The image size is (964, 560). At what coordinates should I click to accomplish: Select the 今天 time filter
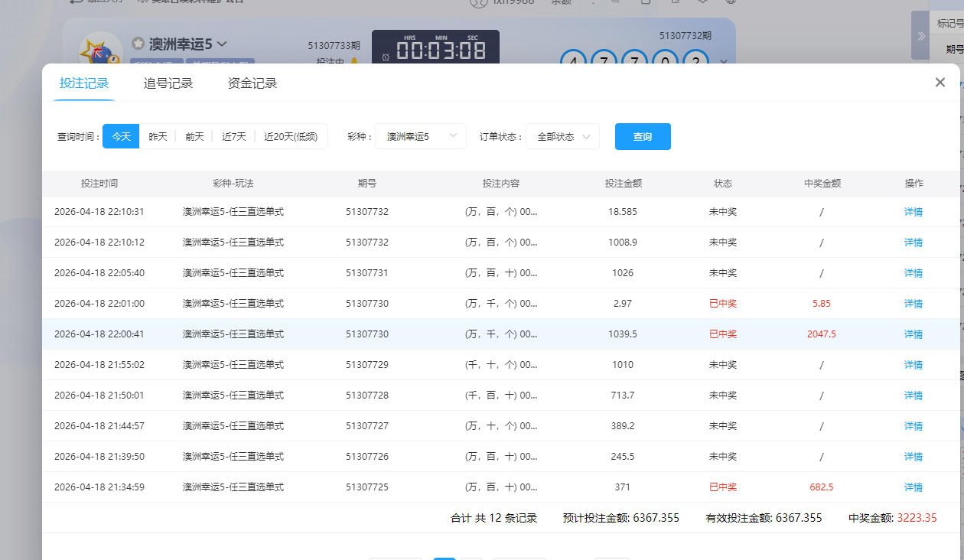[121, 136]
